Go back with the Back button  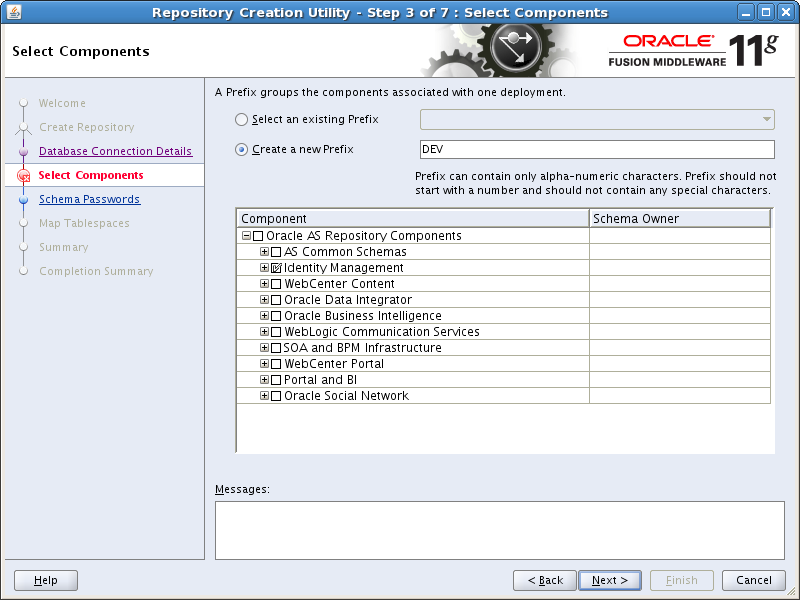point(544,580)
